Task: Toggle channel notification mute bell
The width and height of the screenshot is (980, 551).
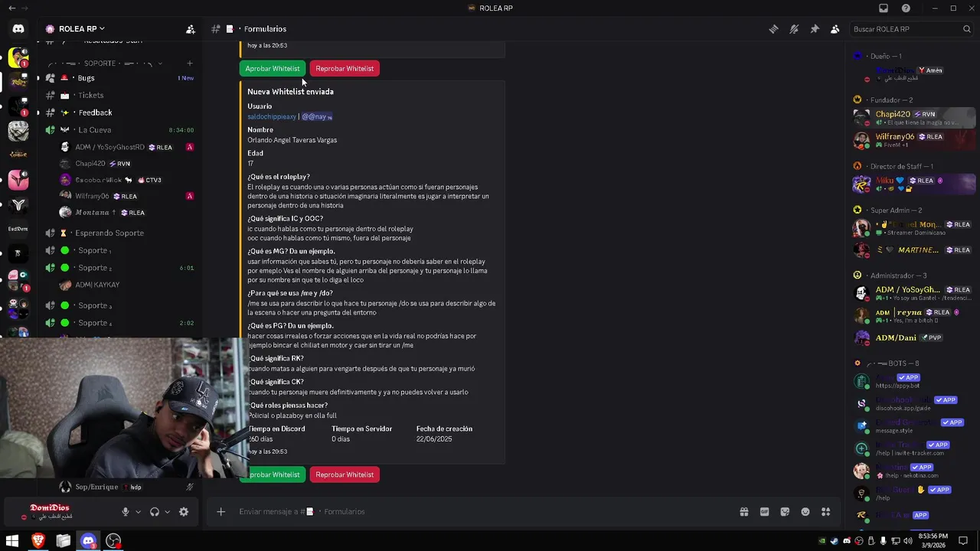Action: tap(794, 29)
